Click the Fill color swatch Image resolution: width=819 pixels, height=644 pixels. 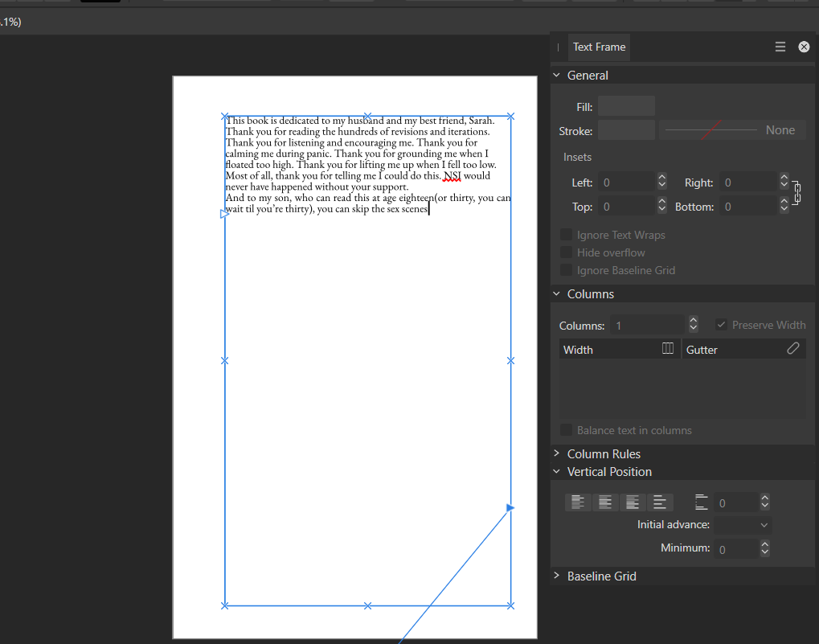click(625, 105)
